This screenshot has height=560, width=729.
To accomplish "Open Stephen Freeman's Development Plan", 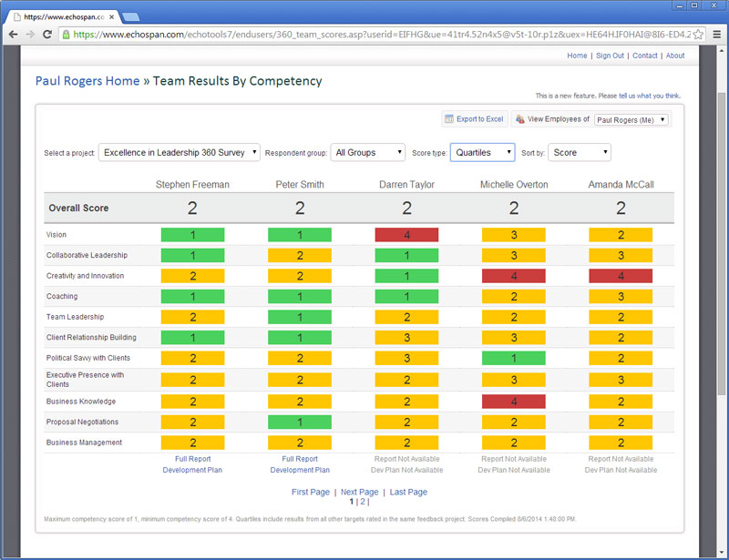I will tap(192, 470).
